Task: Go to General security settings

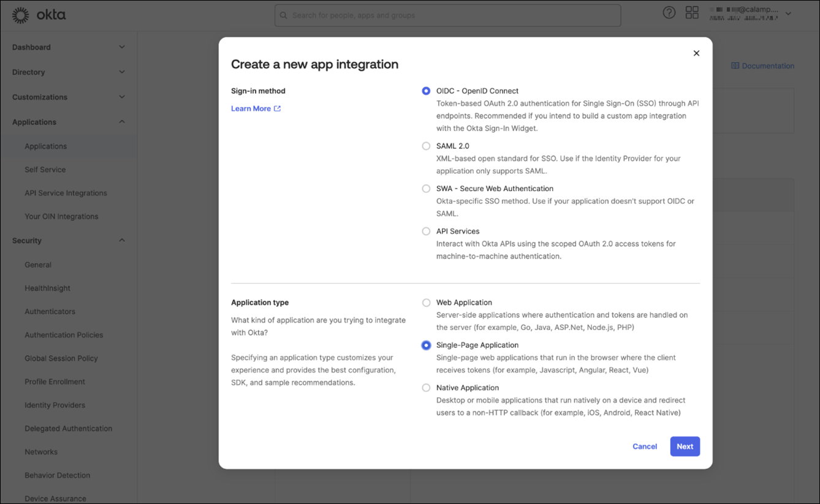Action: click(x=38, y=265)
